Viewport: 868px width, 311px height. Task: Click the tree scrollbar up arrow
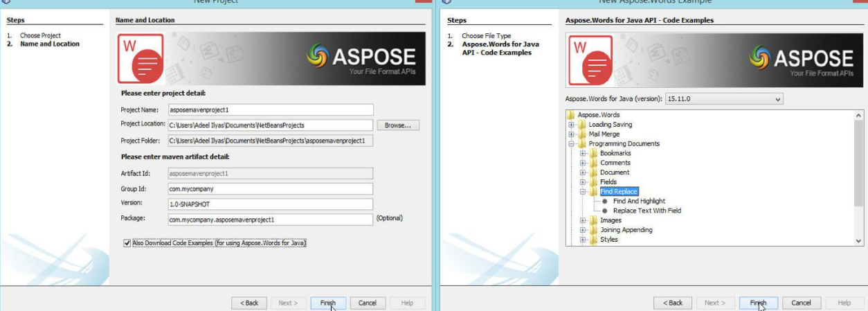(x=859, y=115)
